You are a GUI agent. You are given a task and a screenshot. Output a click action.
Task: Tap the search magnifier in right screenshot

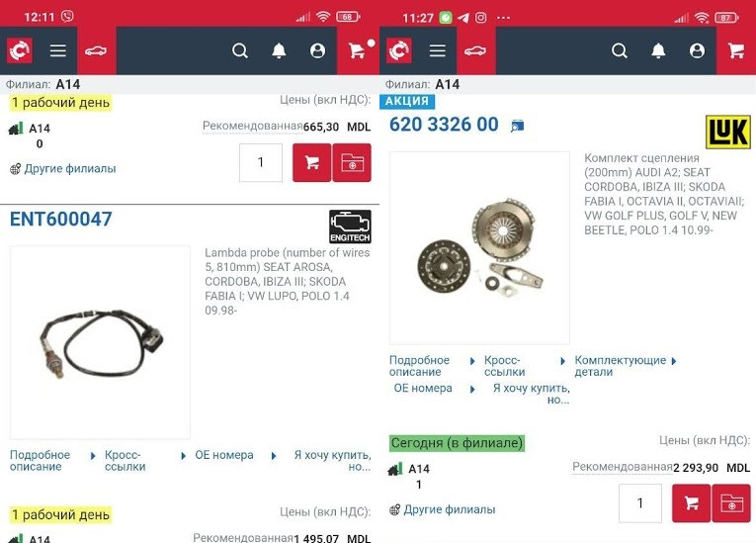pos(619,50)
